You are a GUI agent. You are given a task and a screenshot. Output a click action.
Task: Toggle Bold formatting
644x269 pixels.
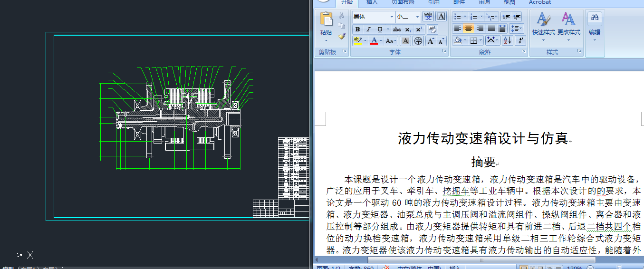[357, 29]
